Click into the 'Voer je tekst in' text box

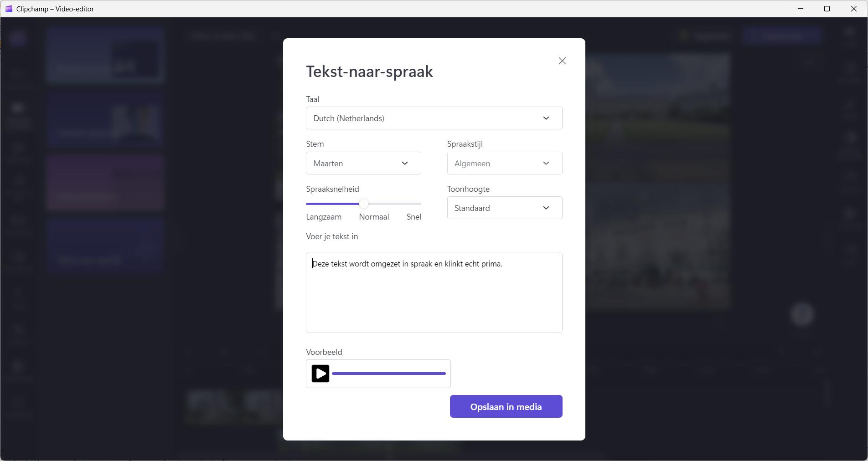click(x=434, y=296)
